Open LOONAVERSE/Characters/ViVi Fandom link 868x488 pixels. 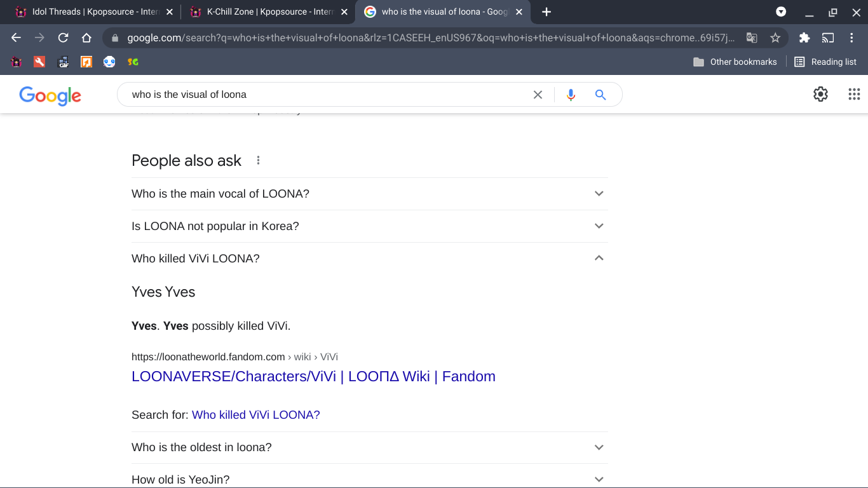313,376
